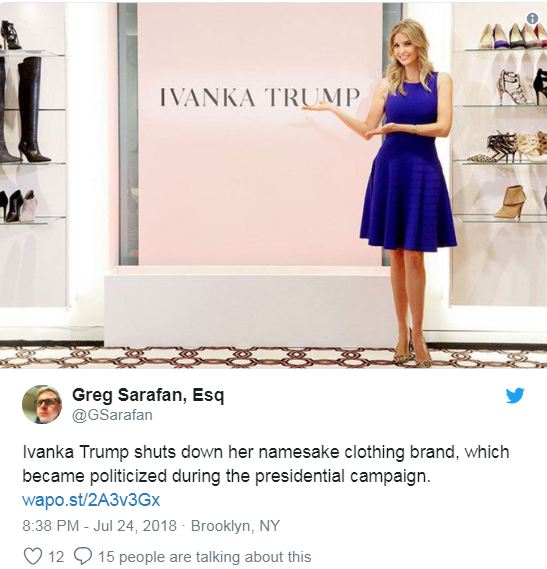
Task: Like the tweet with the heart icon
Action: pos(33,556)
